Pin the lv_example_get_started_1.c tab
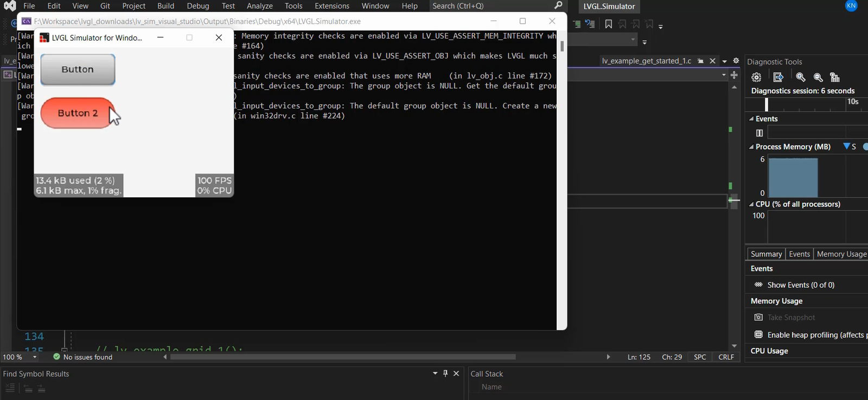 701,61
